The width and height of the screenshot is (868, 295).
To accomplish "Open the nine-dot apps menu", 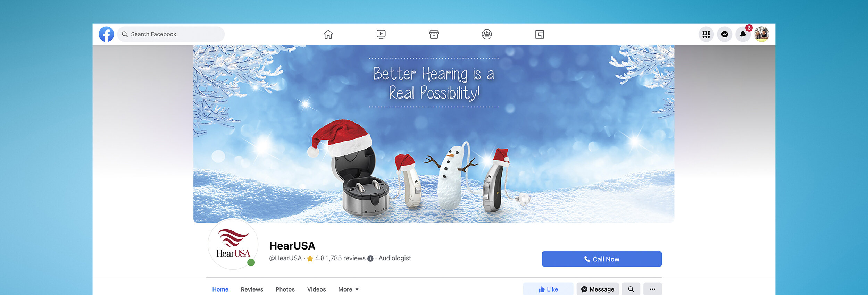I will [706, 34].
